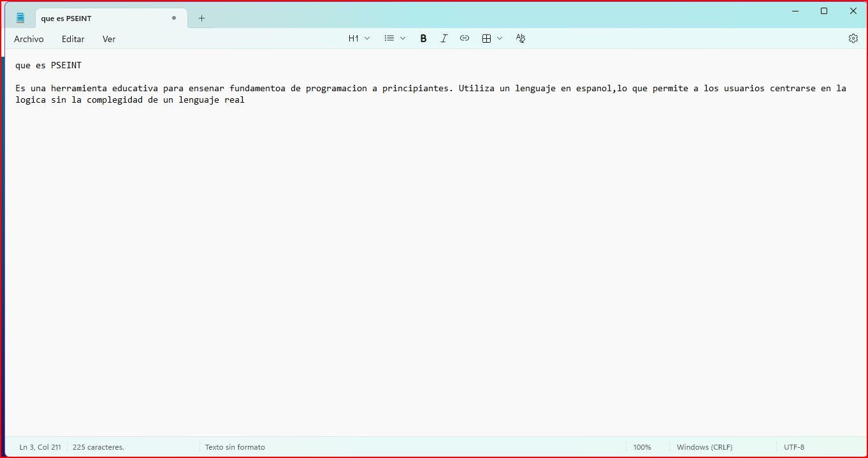The height and width of the screenshot is (458, 868).
Task: Click the 'Ln 3, Col 211' position indicator
Action: pyautogui.click(x=40, y=447)
